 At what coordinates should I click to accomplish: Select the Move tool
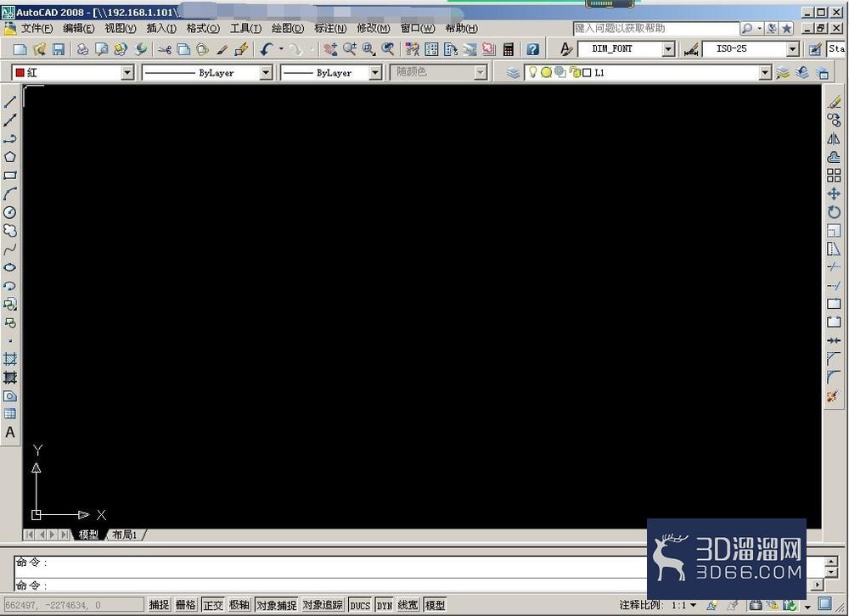[x=834, y=193]
